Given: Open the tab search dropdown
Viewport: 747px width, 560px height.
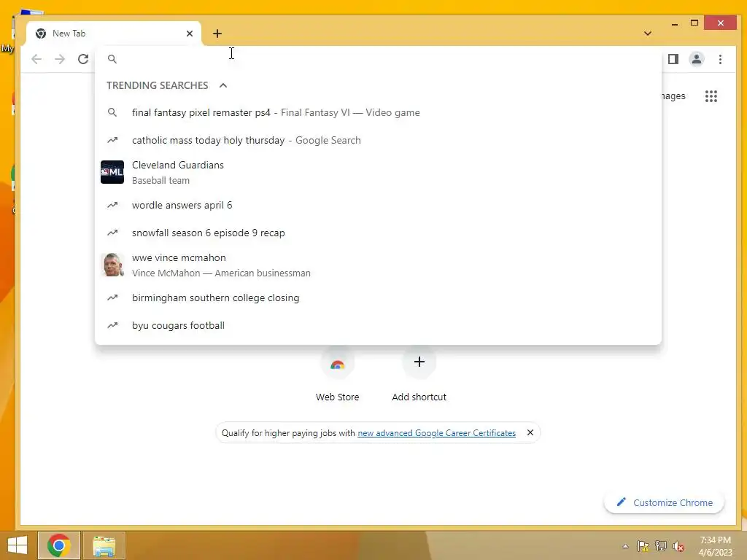Looking at the screenshot, I should click(x=648, y=34).
